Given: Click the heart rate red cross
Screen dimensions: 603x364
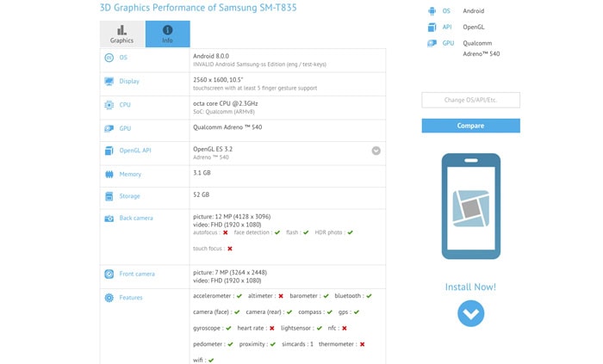Looking at the screenshot, I should click(x=272, y=329).
